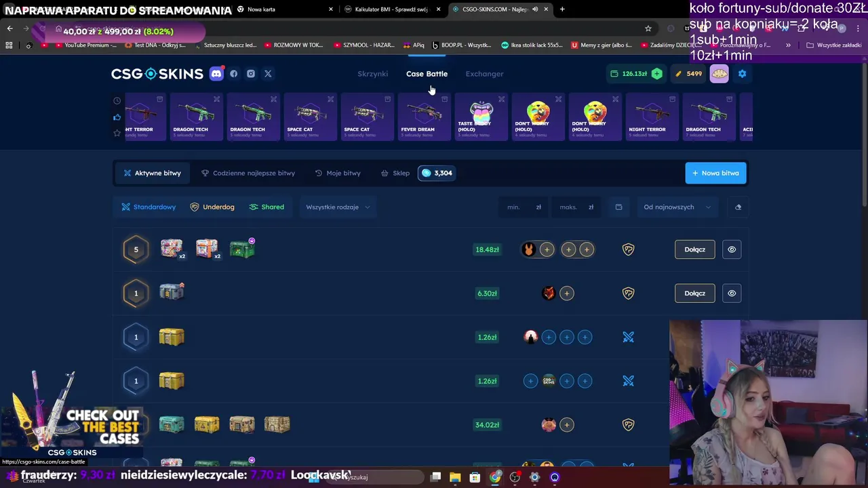Screen dimensions: 868x488
Task: Expand hidden bookmarks with double chevron
Action: click(x=788, y=45)
